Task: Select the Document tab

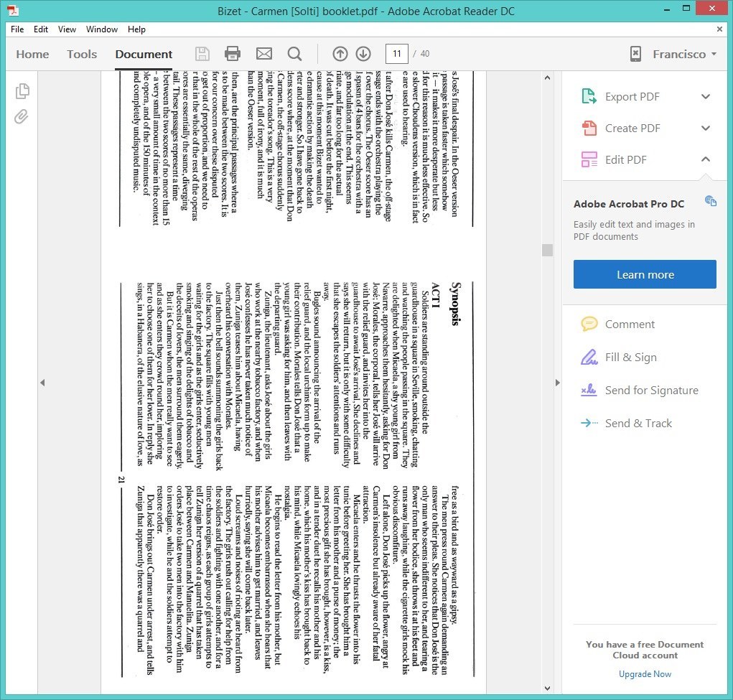Action: tap(144, 55)
